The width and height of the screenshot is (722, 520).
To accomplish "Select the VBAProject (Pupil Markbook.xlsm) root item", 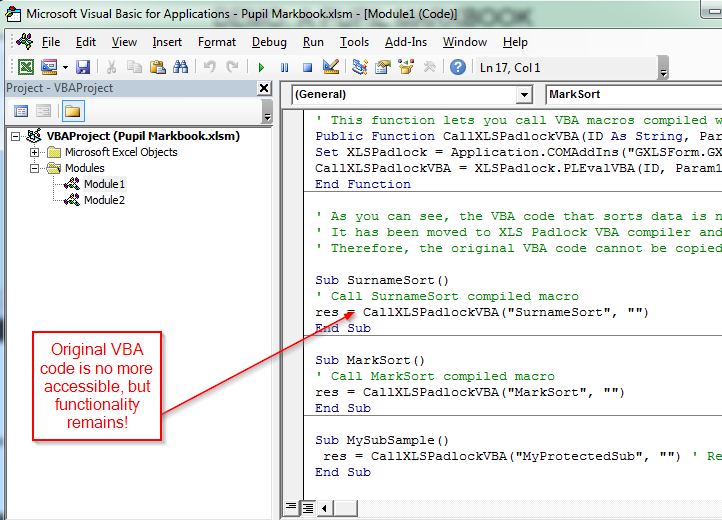I will (143, 136).
